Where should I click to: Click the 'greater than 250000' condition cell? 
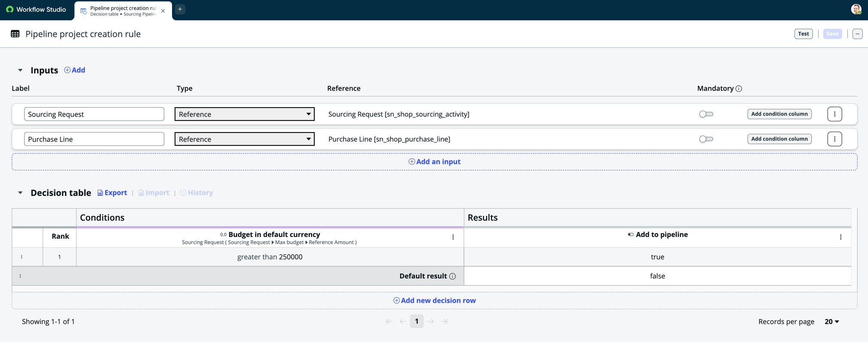pyautogui.click(x=270, y=257)
